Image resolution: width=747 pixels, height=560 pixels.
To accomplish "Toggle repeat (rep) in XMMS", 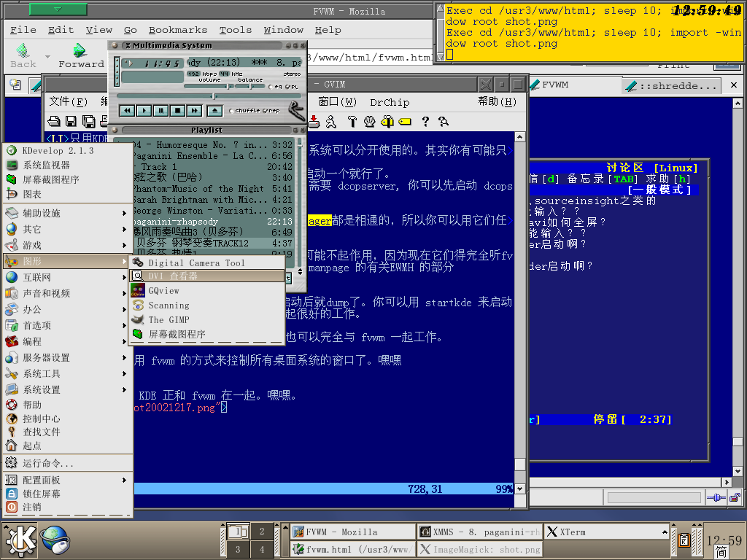I will pyautogui.click(x=271, y=111).
